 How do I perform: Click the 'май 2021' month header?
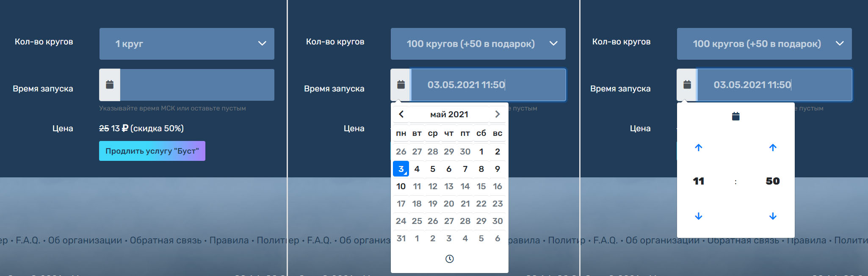click(x=449, y=114)
